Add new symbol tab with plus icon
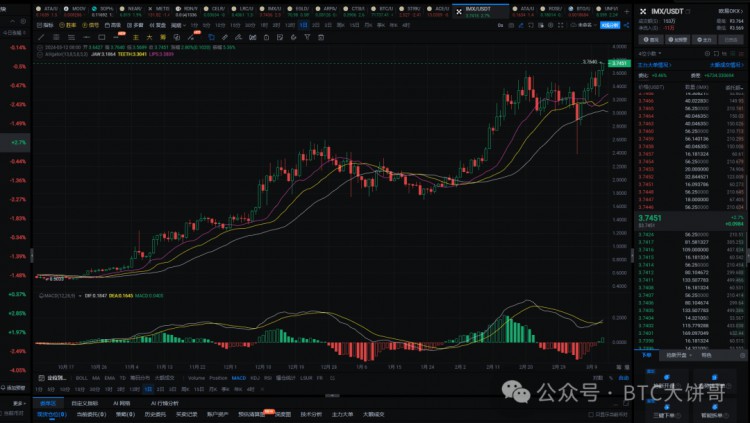 pyautogui.click(x=627, y=11)
